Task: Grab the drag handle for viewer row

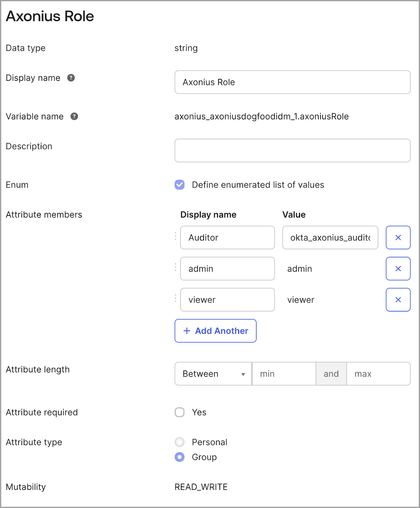Action: (x=175, y=298)
